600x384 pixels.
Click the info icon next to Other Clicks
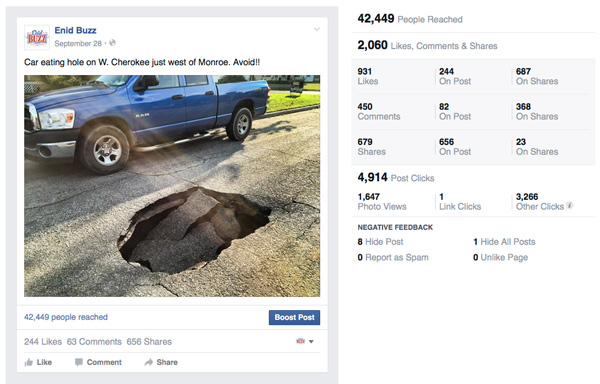click(x=570, y=205)
